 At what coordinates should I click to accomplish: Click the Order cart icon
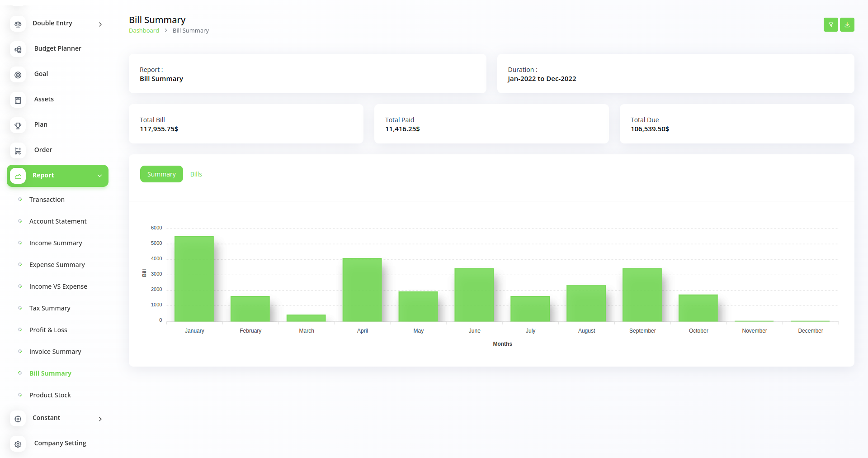click(18, 151)
